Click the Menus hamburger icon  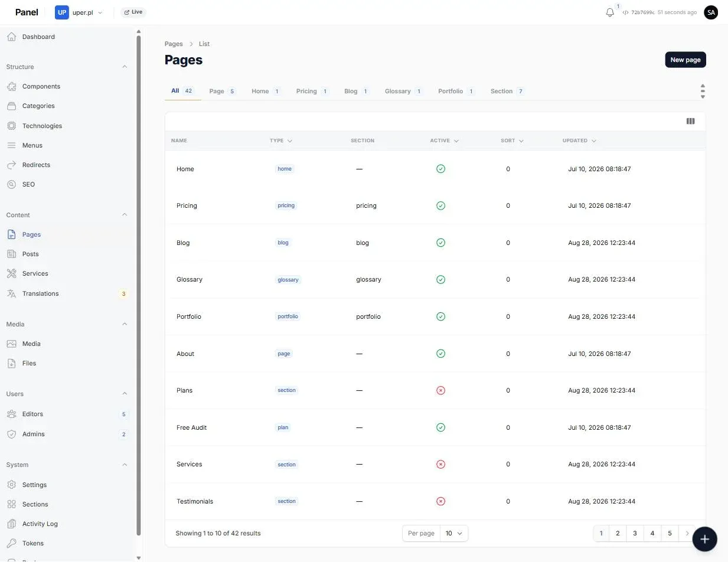(x=11, y=145)
